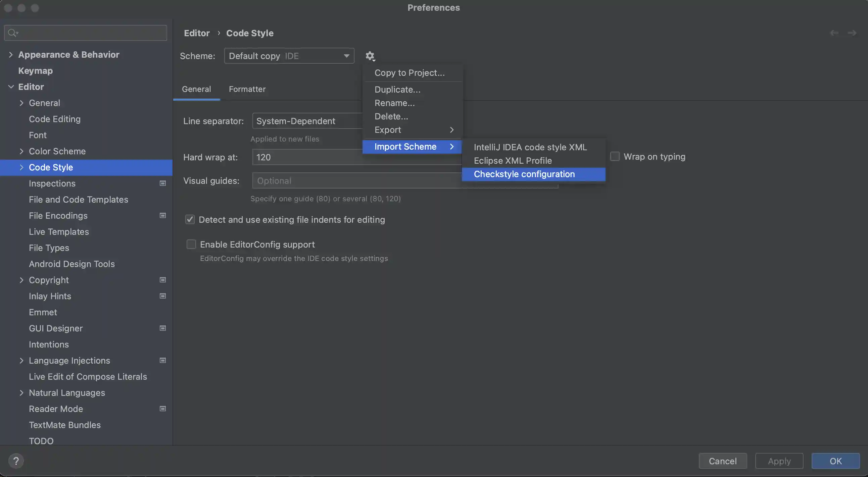Viewport: 868px width, 477px height.
Task: Click the project-level icon beside File Encodings
Action: (163, 216)
